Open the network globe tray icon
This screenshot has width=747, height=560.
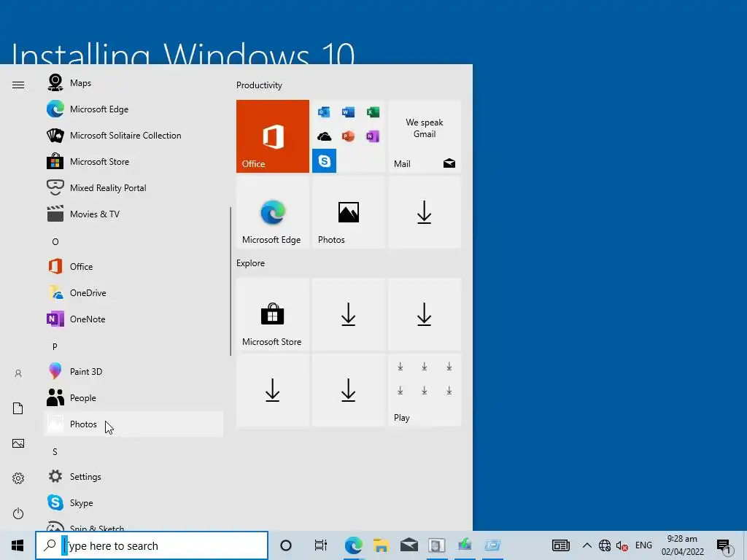coord(605,545)
